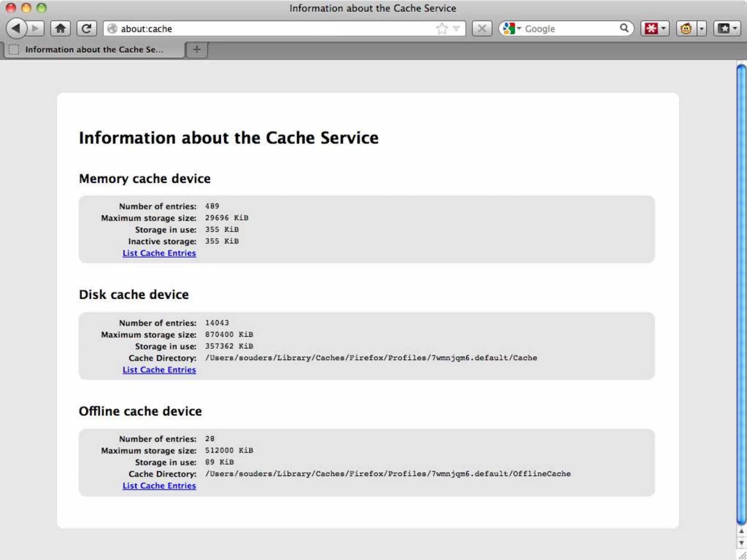Open a new tab with plus button

(197, 50)
